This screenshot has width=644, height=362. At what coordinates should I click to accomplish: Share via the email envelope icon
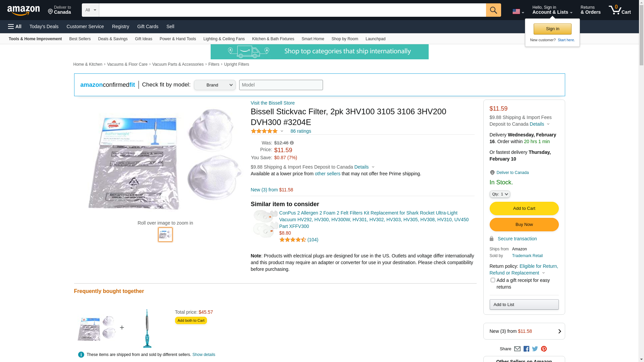pos(517,349)
